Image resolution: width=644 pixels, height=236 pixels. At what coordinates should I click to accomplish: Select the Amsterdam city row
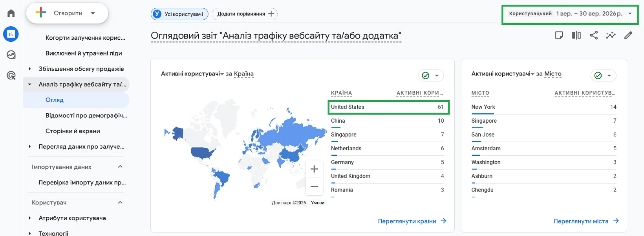544,148
